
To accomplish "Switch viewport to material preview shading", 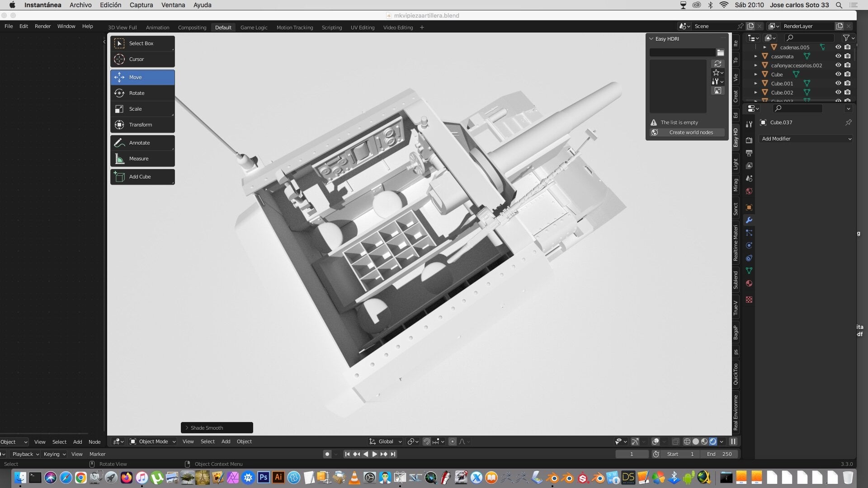I will tap(704, 441).
